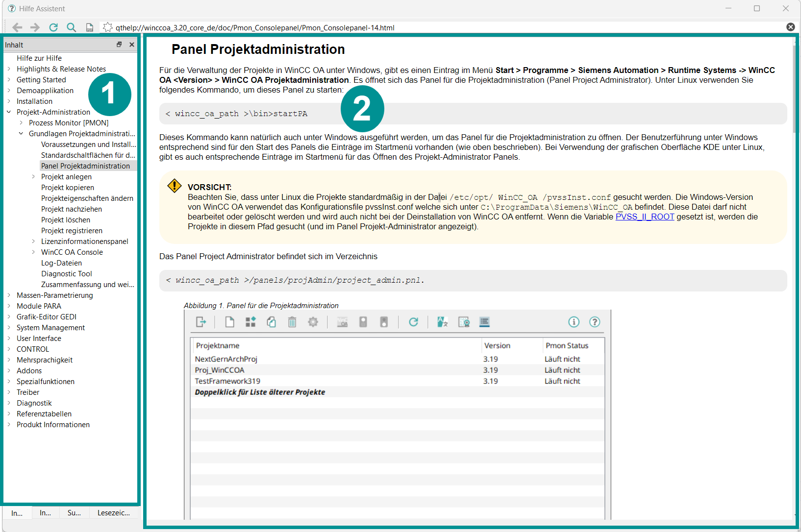Collapse the Projekt-Administration node

pos(9,112)
